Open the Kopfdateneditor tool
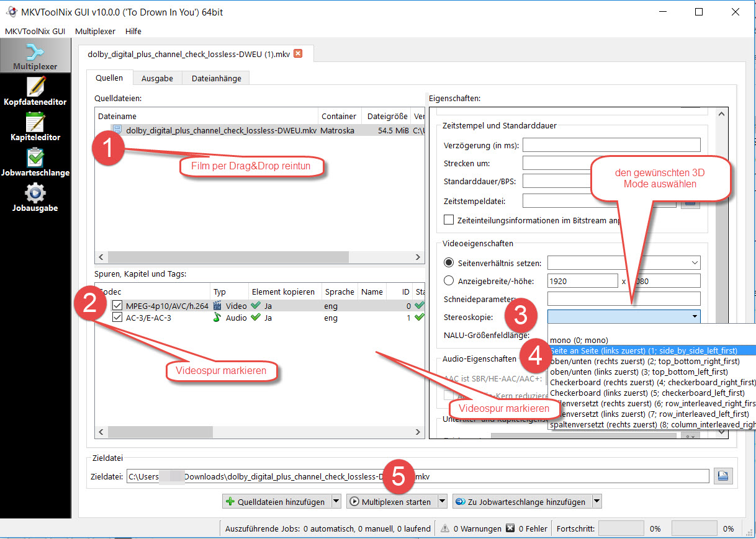Screen dimensions: 756x539 [x=35, y=91]
